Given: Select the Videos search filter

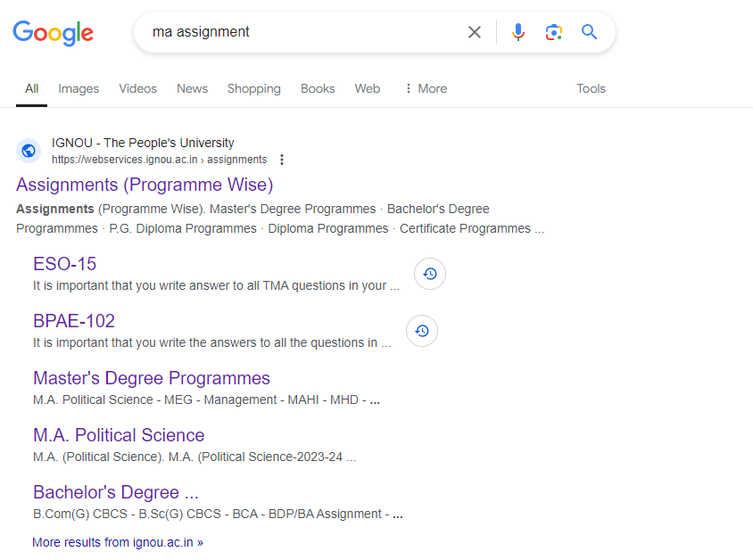Looking at the screenshot, I should pyautogui.click(x=137, y=88).
